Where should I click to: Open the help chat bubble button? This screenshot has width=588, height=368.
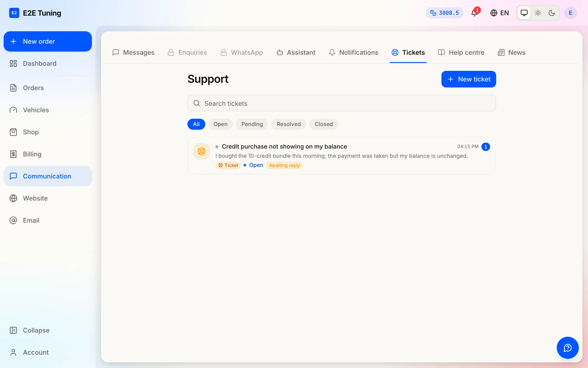pyautogui.click(x=568, y=348)
